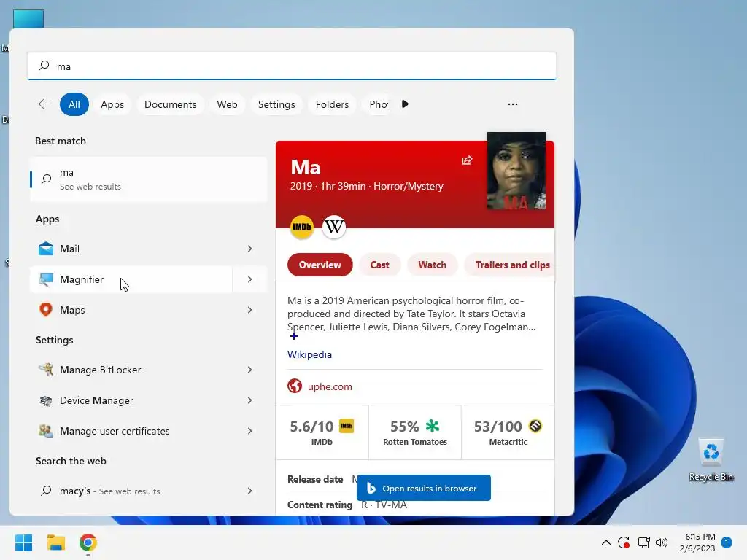Screen dimensions: 747x560
Task: Click the sync update tray icon
Action: [624, 542]
